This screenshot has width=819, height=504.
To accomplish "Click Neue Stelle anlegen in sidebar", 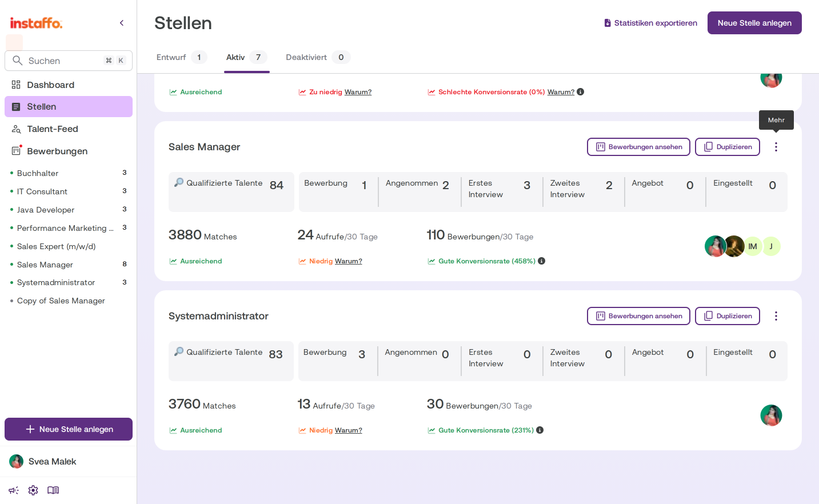I will (x=69, y=429).
